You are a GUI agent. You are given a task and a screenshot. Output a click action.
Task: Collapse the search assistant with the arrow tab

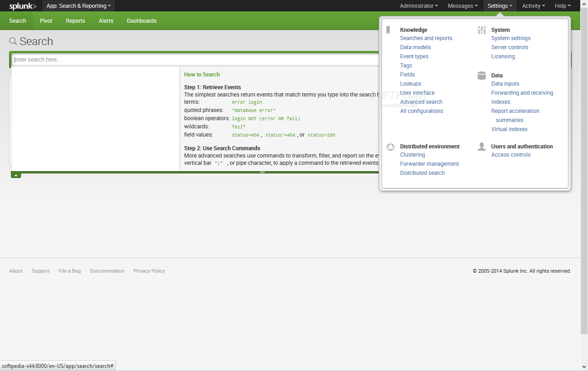(x=16, y=175)
